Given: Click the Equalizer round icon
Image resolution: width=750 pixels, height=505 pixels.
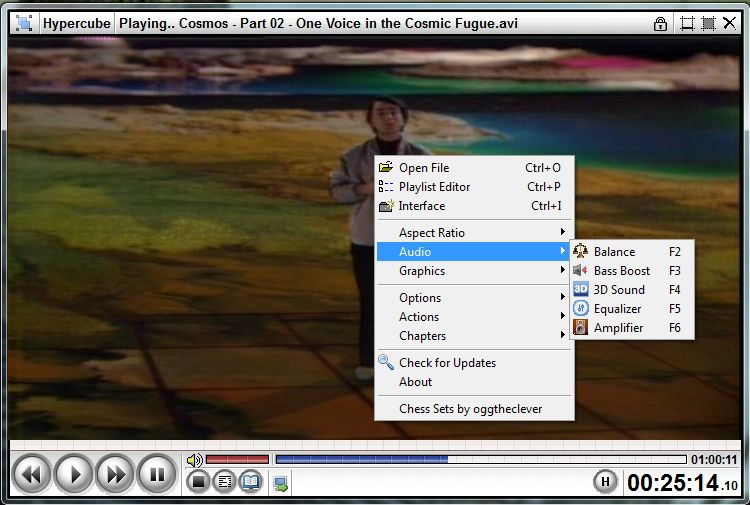Looking at the screenshot, I should (581, 308).
